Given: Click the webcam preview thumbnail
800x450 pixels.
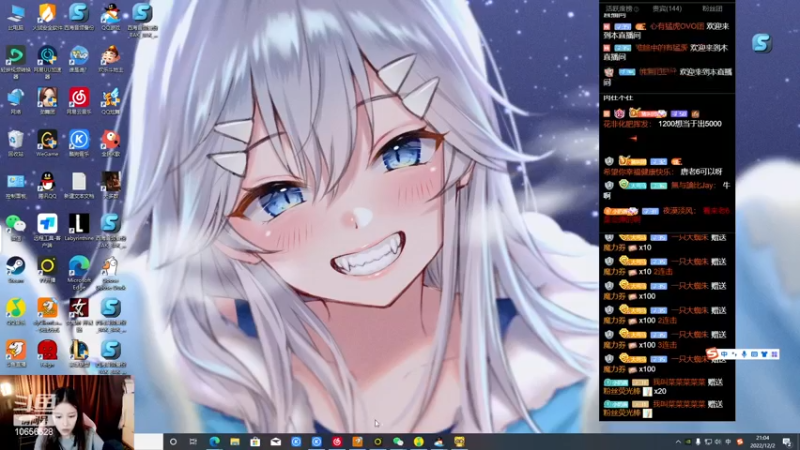Looking at the screenshot, I should pyautogui.click(x=67, y=413).
